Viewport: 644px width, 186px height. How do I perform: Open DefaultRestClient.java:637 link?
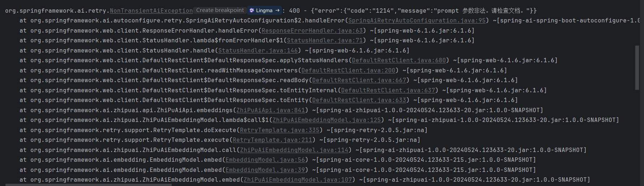[388, 90]
